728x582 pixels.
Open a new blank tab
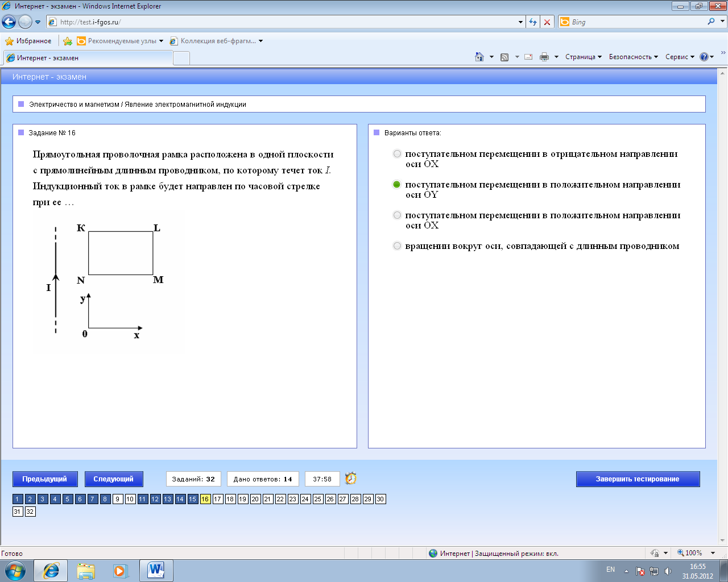point(181,58)
